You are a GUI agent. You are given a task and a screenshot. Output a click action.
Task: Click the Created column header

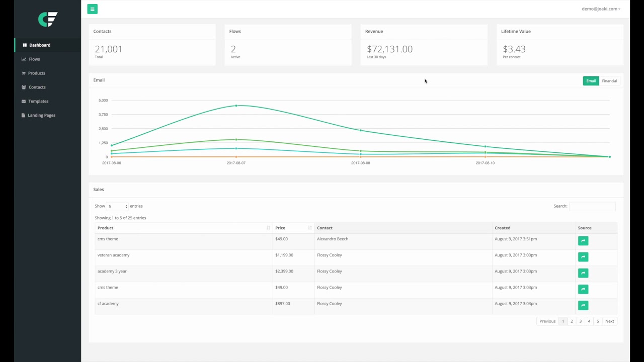point(533,228)
